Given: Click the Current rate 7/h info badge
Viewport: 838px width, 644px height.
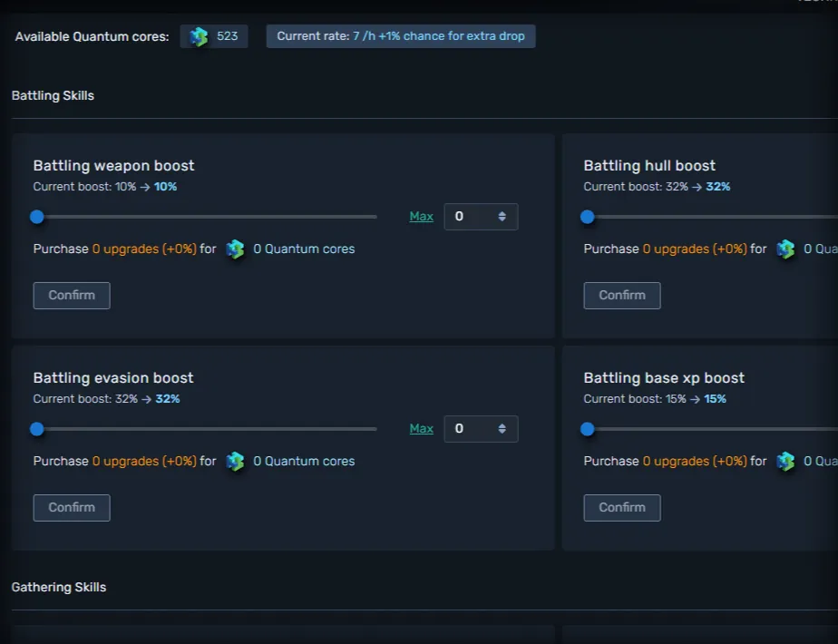Looking at the screenshot, I should pos(400,36).
